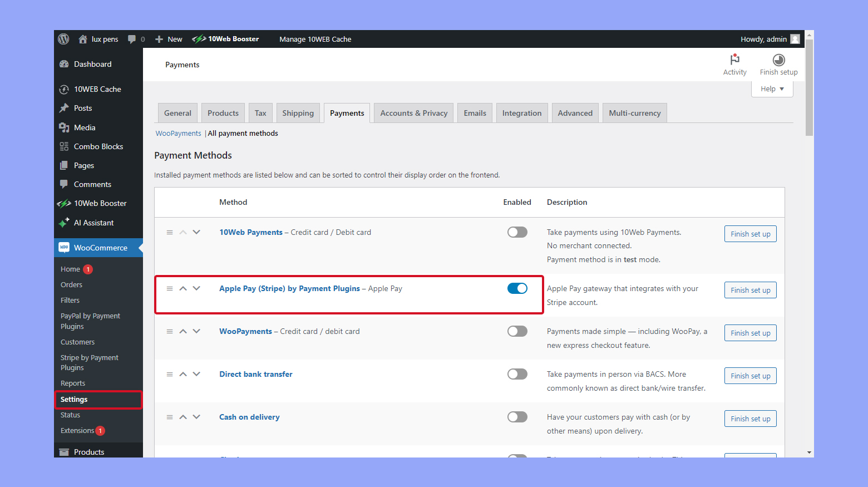Expand the Help dropdown
The width and height of the screenshot is (868, 487).
tap(772, 89)
